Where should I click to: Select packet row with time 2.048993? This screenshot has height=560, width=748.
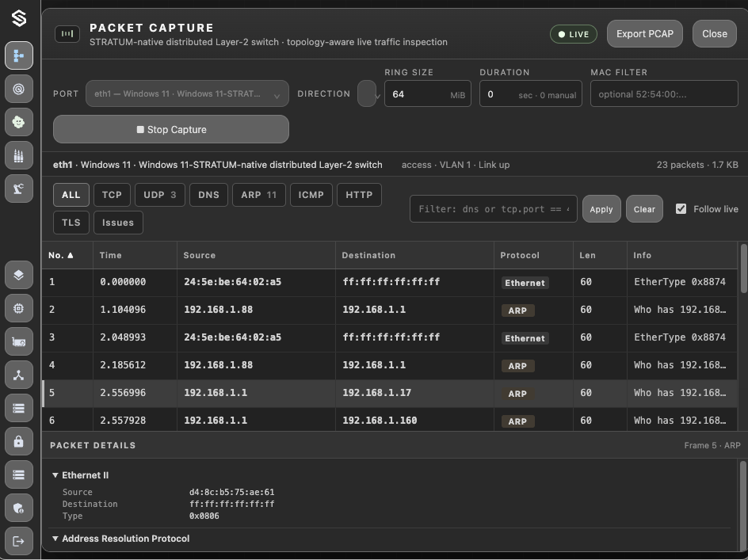click(x=390, y=337)
